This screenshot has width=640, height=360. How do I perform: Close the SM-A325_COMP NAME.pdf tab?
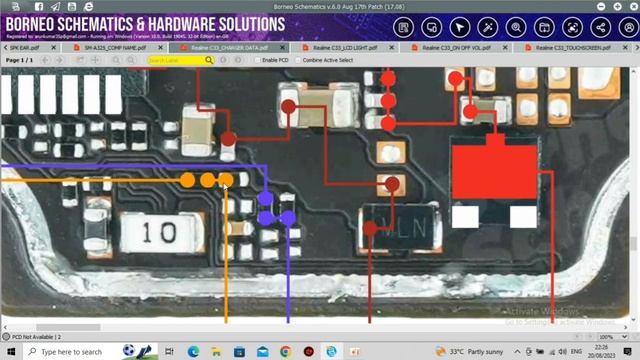160,48
